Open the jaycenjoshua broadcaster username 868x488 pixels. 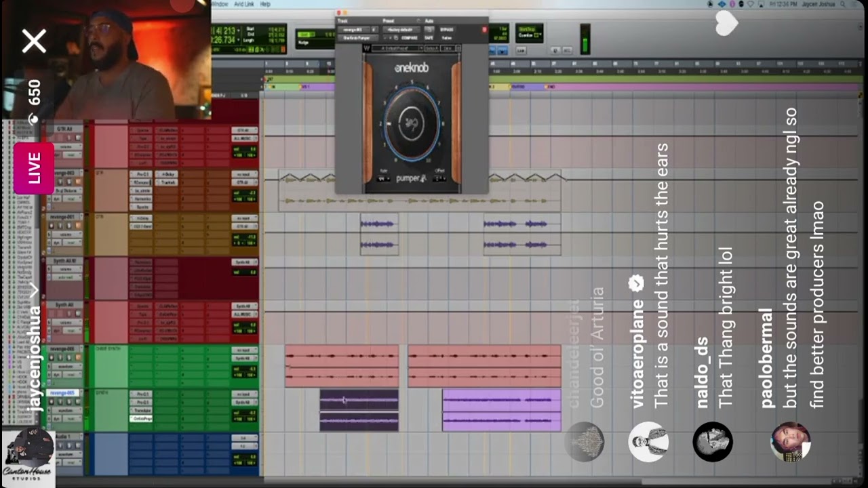click(x=35, y=359)
